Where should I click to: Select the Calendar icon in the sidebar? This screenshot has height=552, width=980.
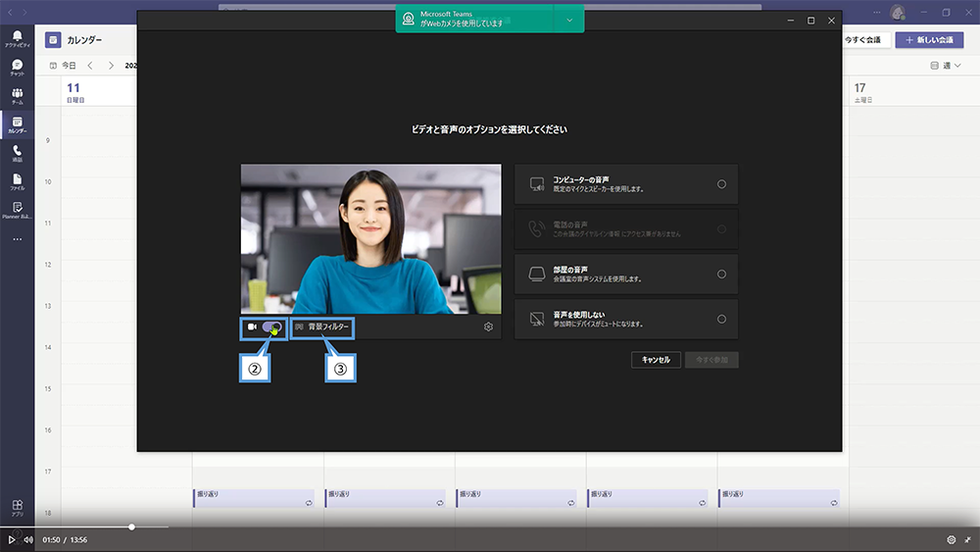coord(17,125)
